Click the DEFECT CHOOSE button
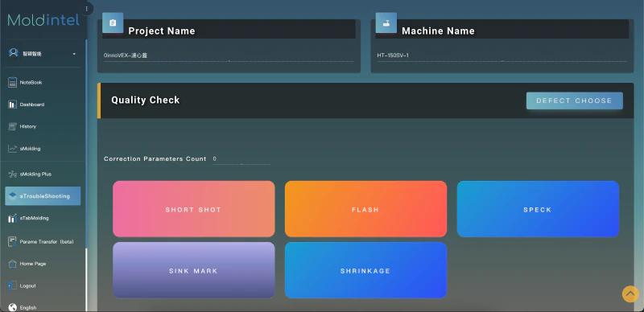 pos(575,101)
